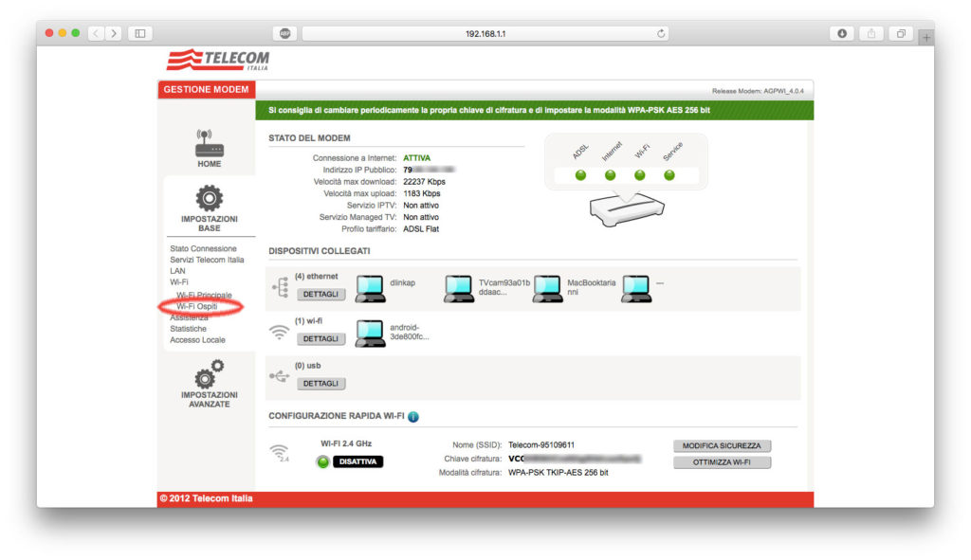The height and width of the screenshot is (560, 971).
Task: Click the unnamed fourth ethernet computer icon
Action: tap(636, 288)
